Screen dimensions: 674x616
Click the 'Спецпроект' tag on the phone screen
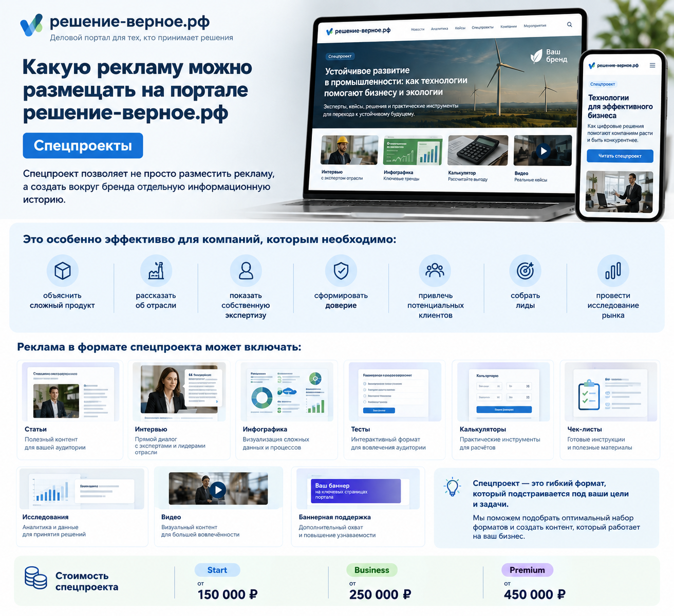(603, 84)
